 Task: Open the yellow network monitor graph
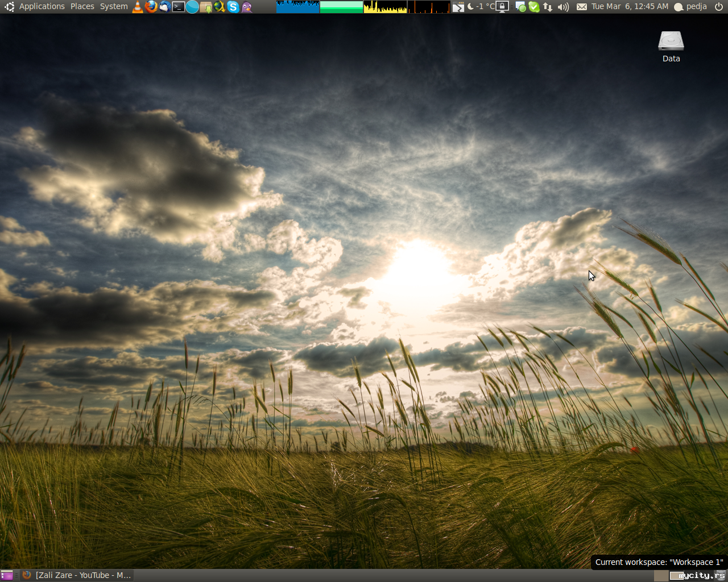(x=386, y=7)
